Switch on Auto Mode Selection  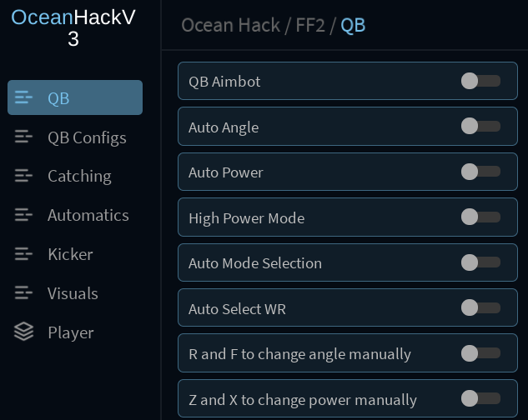480,262
